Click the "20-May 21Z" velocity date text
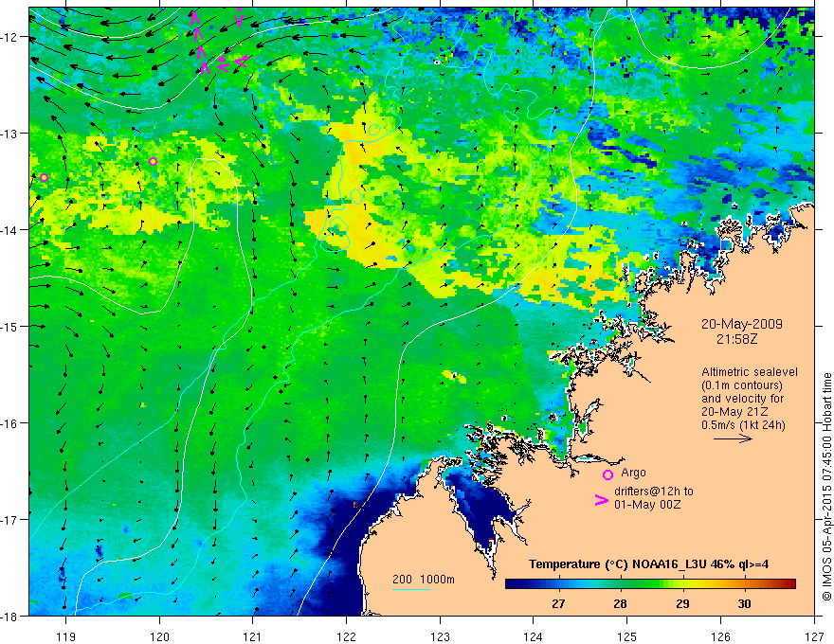 (734, 412)
